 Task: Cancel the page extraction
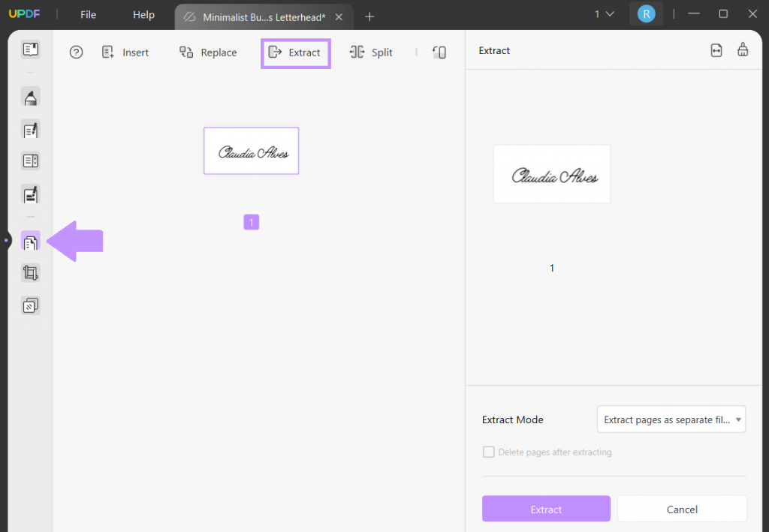click(x=681, y=508)
